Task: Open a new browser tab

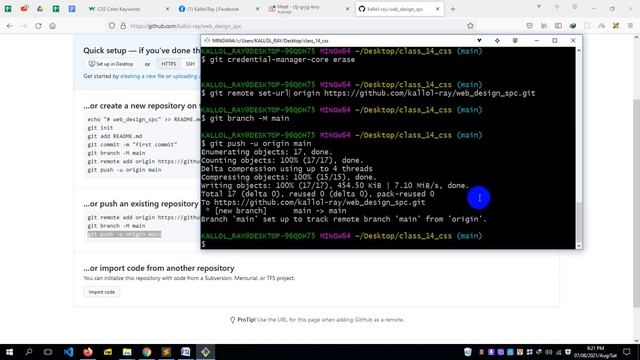Action: (x=453, y=9)
